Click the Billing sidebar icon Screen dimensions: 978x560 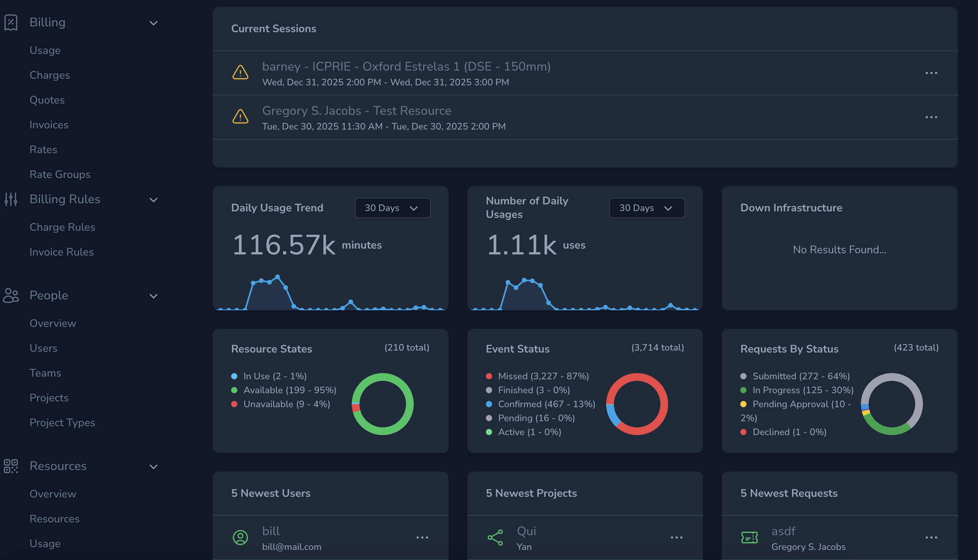[10, 22]
